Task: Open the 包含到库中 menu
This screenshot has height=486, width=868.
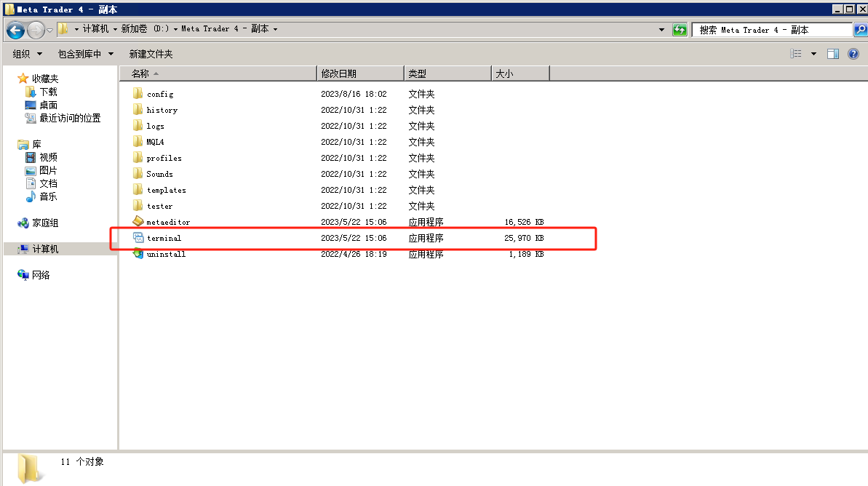Action: [85, 54]
